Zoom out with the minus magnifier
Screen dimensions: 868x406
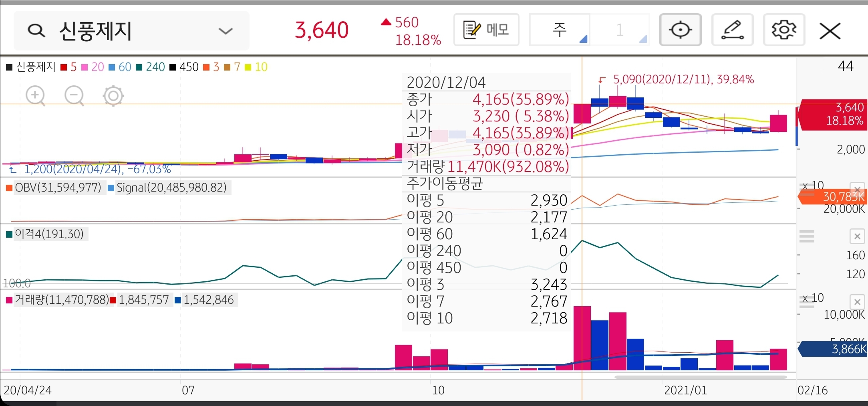[75, 96]
